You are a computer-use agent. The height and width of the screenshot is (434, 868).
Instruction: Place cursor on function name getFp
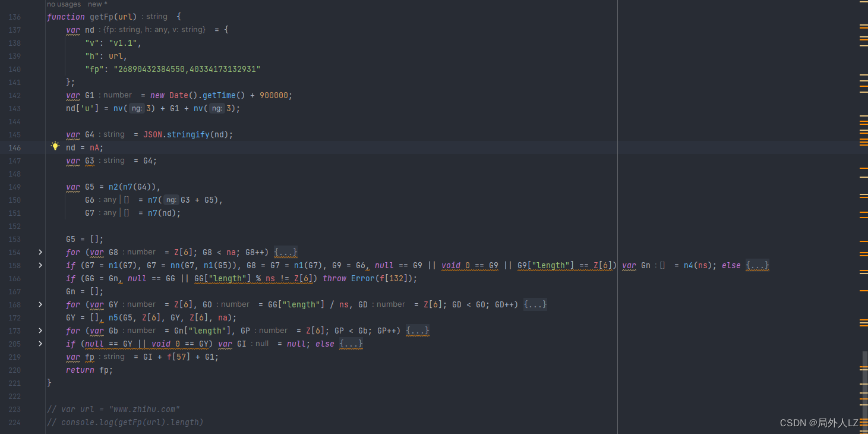(x=101, y=17)
